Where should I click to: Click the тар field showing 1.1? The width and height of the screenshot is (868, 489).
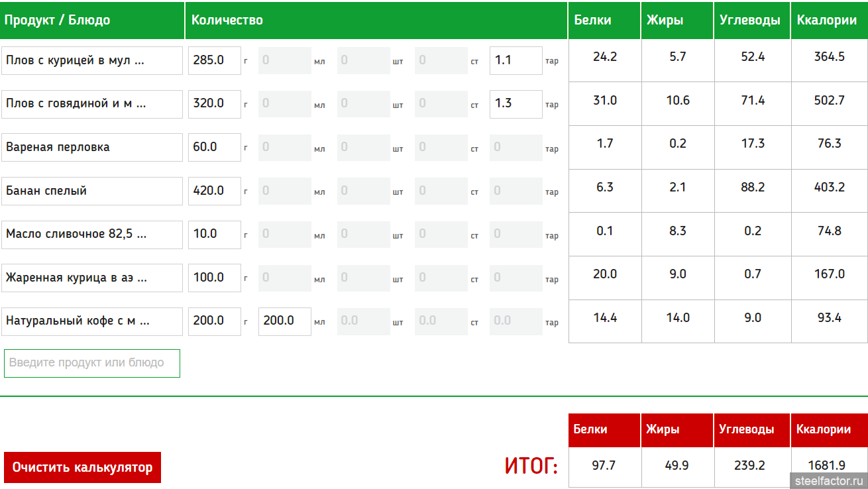tap(515, 60)
